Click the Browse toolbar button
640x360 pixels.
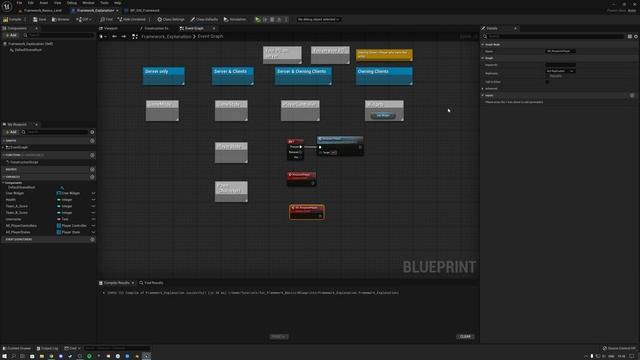pyautogui.click(x=60, y=19)
